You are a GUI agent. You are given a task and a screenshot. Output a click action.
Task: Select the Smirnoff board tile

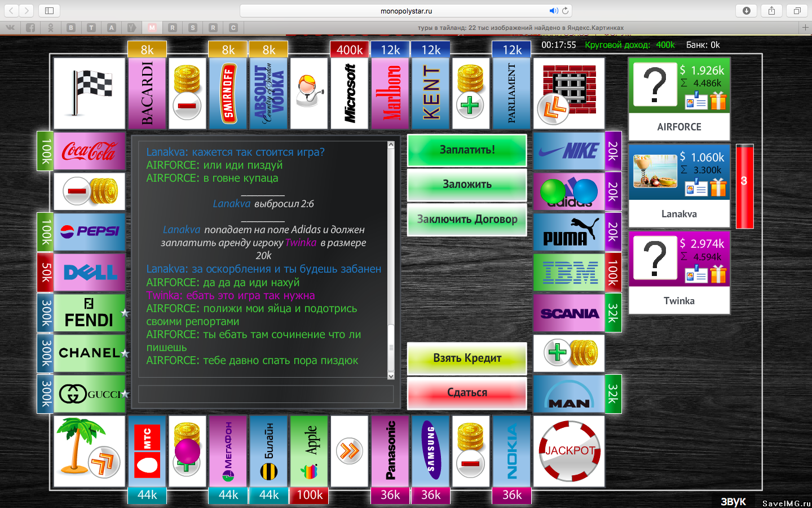click(228, 94)
